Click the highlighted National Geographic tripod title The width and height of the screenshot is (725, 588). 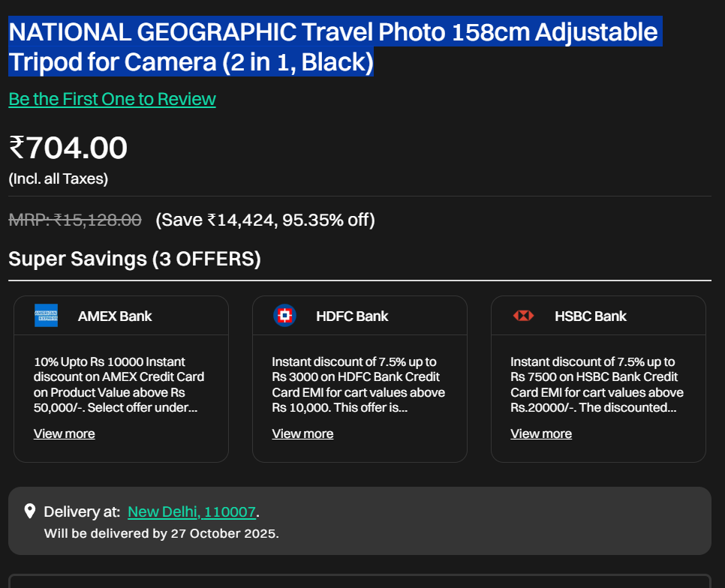click(x=332, y=46)
